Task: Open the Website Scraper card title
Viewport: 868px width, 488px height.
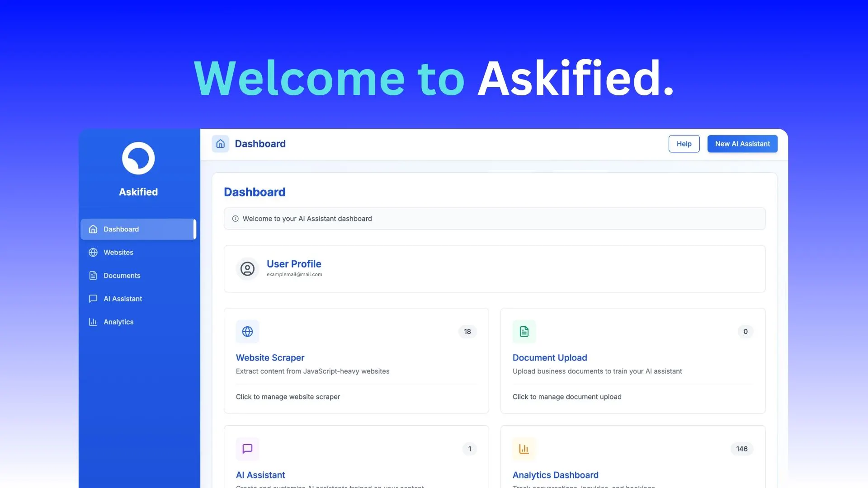Action: pyautogui.click(x=270, y=357)
